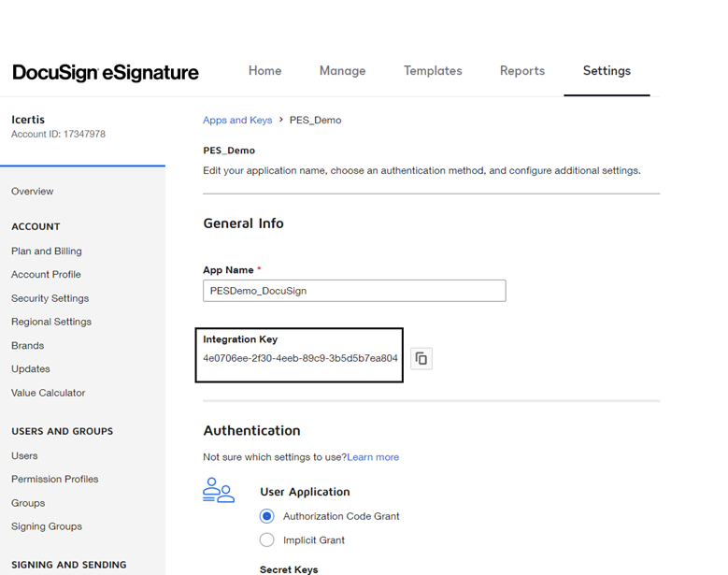Image resolution: width=728 pixels, height=575 pixels.
Task: Copy the Integration Key to clipboard
Action: [421, 358]
